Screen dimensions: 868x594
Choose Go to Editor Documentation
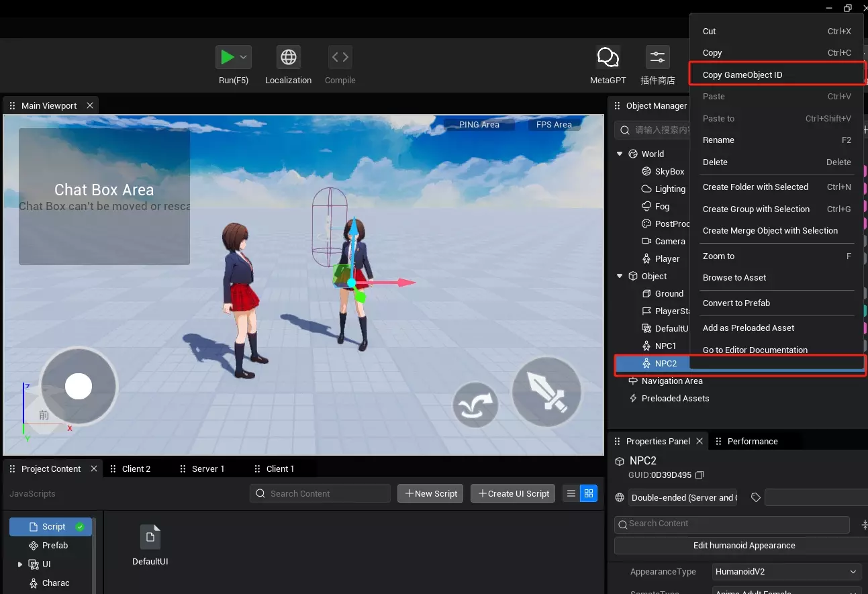(777, 350)
